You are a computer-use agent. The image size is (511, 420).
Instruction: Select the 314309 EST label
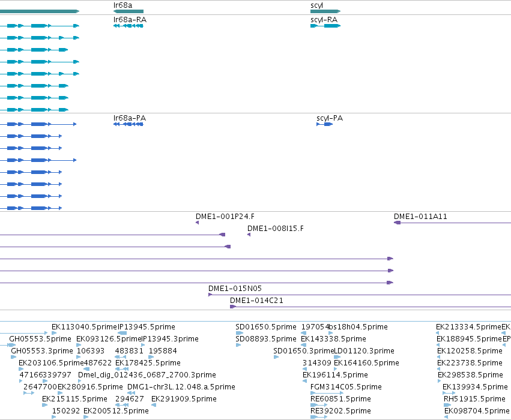tap(317, 362)
